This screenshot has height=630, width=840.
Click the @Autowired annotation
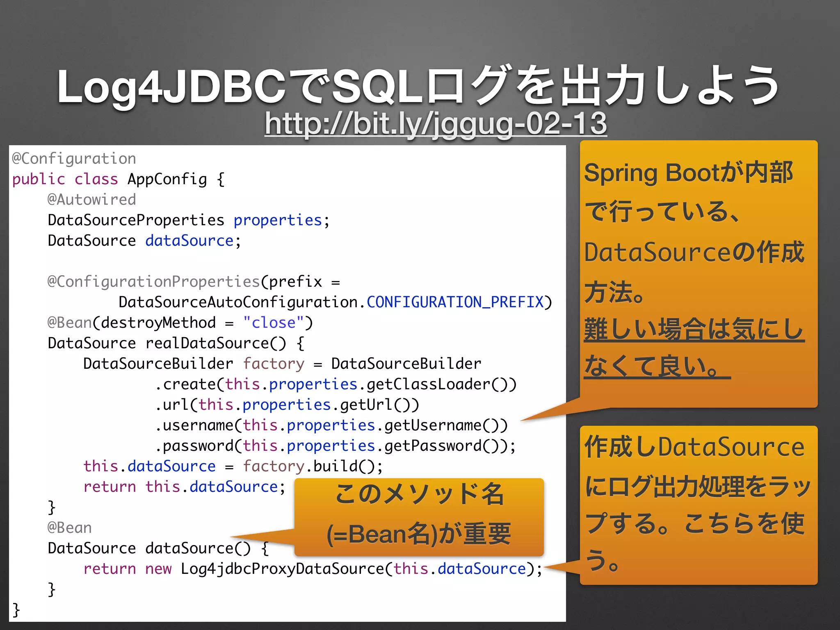coord(91,200)
